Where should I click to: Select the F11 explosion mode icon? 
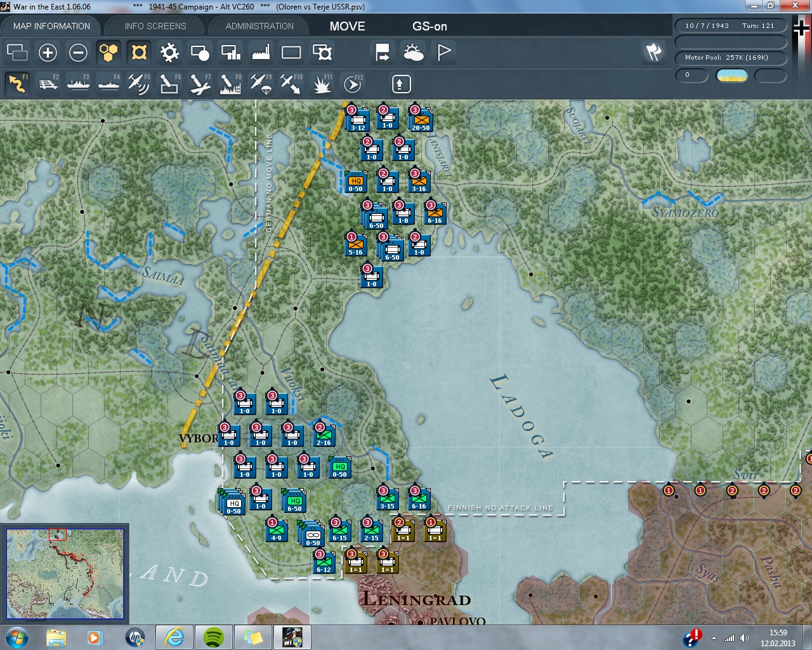[322, 84]
